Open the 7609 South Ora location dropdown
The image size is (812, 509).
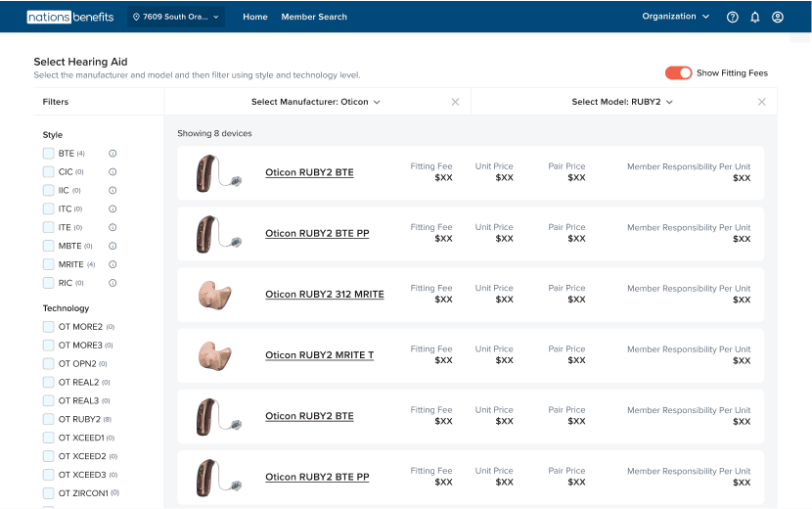(x=176, y=17)
